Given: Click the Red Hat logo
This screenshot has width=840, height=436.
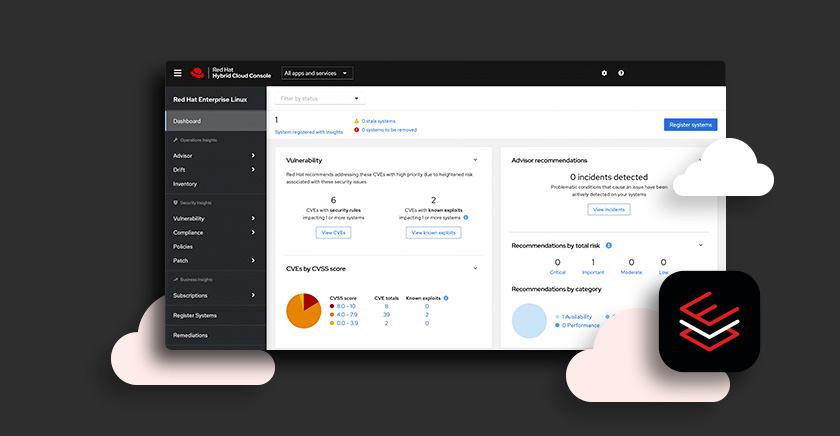Looking at the screenshot, I should point(197,73).
